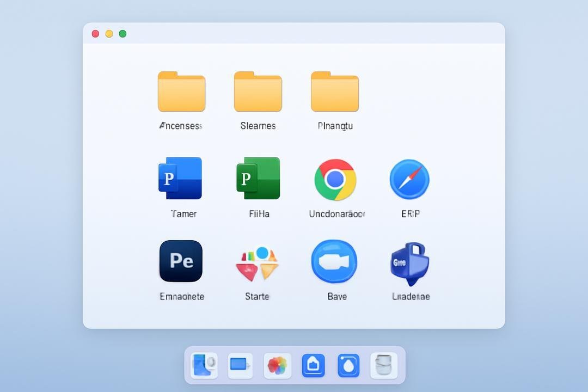Screen dimensions: 588x392
Task: Open the blue 3D tag app Lnadetae
Action: [410, 264]
